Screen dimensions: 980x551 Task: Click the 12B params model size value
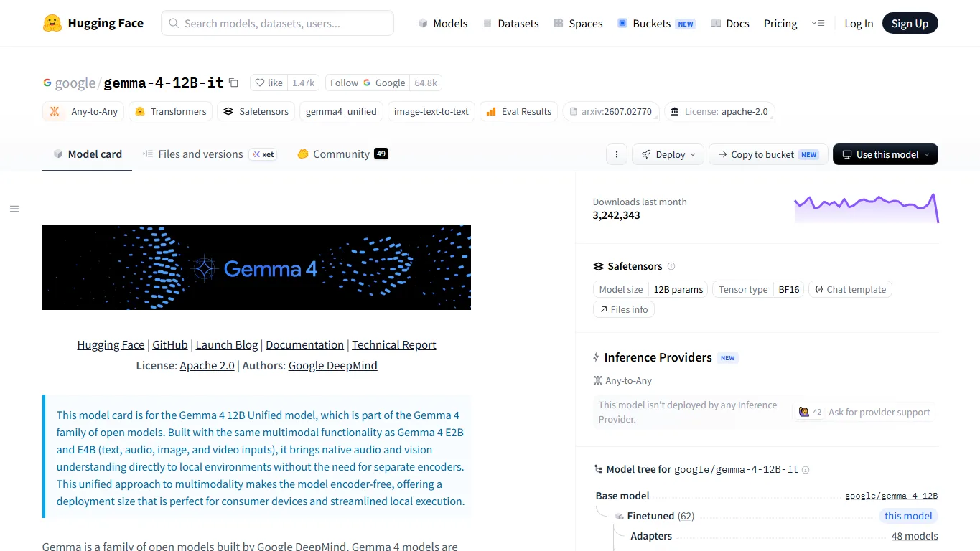coord(678,289)
